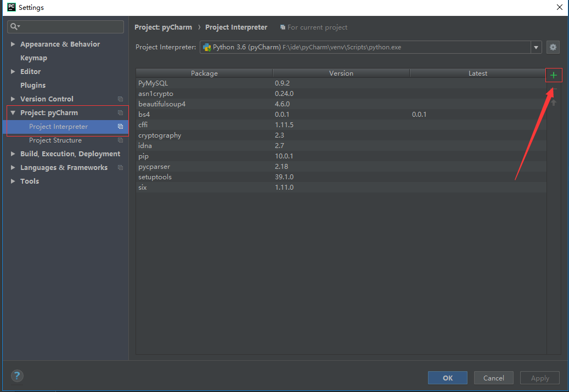Select the PyMySQL package row
The width and height of the screenshot is (569, 392).
341,83
